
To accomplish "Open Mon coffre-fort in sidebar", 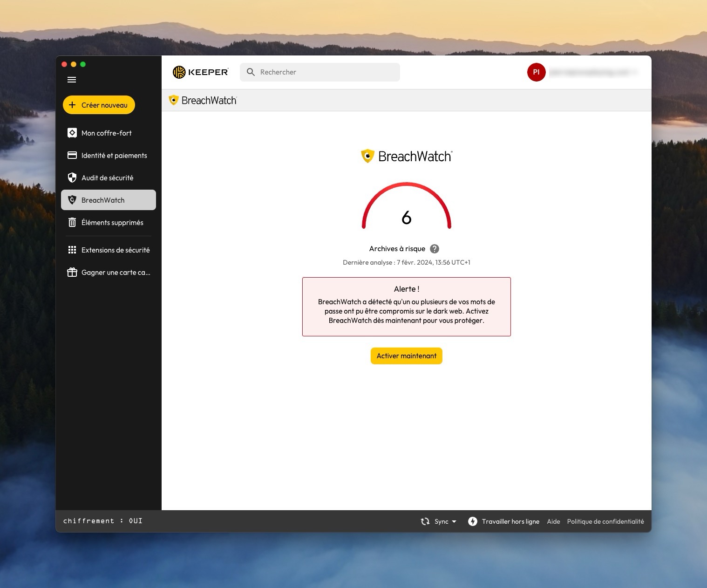I will 109,133.
